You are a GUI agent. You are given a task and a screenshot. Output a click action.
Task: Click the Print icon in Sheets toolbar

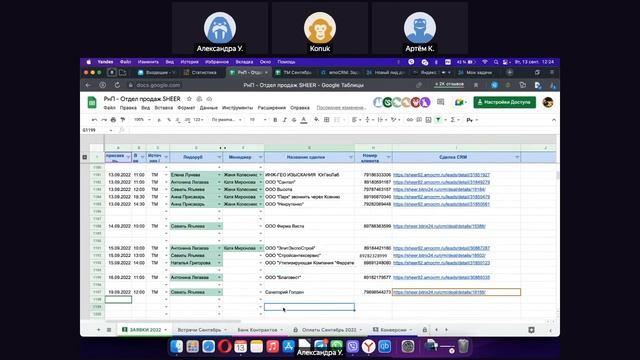pyautogui.click(x=113, y=120)
